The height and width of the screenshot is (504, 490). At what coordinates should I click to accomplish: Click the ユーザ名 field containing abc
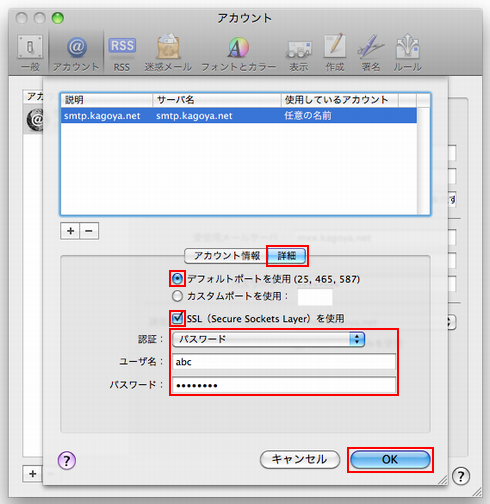(284, 362)
